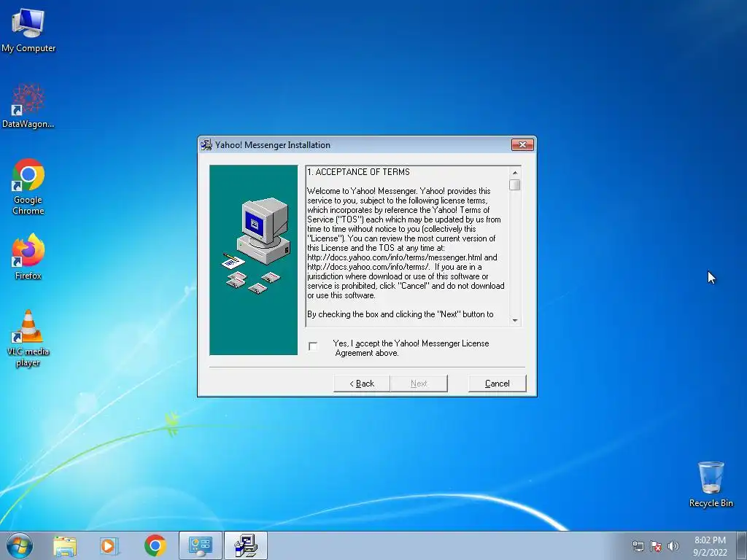The height and width of the screenshot is (560, 747).
Task: Click the license scroll-up arrow
Action: tap(514, 172)
